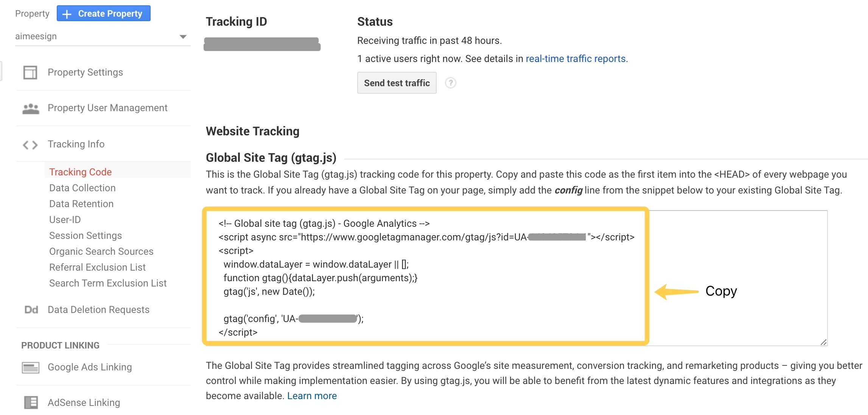Open Session Settings
The width and height of the screenshot is (868, 415).
[x=86, y=235]
